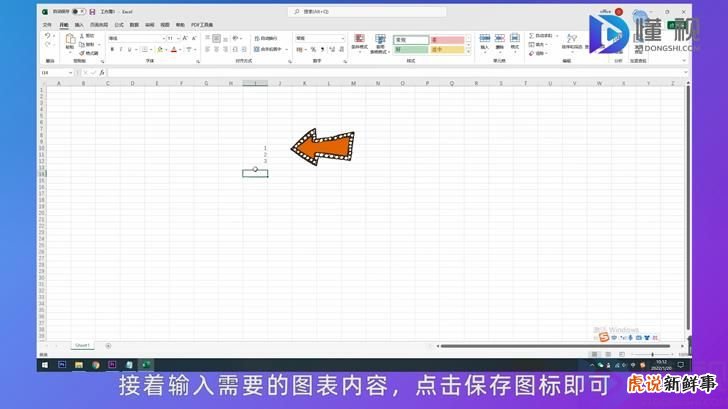
Task: Click the Font Color red A icon
Action: click(x=174, y=49)
